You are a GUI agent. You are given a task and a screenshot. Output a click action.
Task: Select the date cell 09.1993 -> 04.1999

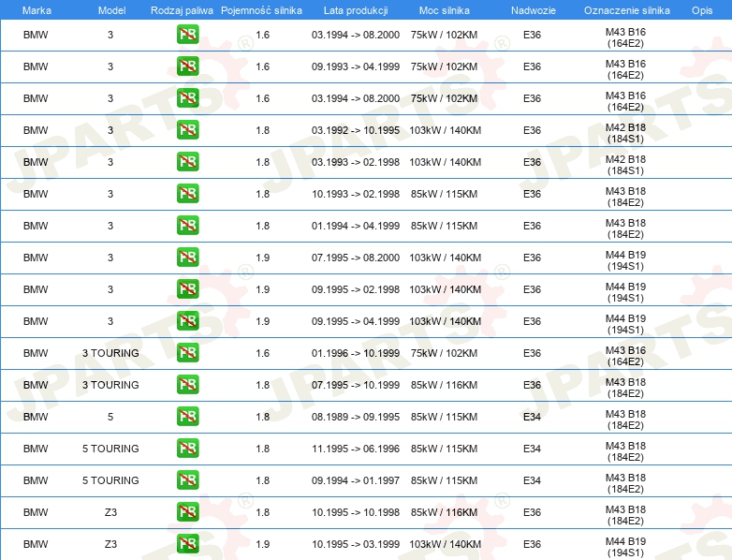(x=356, y=66)
